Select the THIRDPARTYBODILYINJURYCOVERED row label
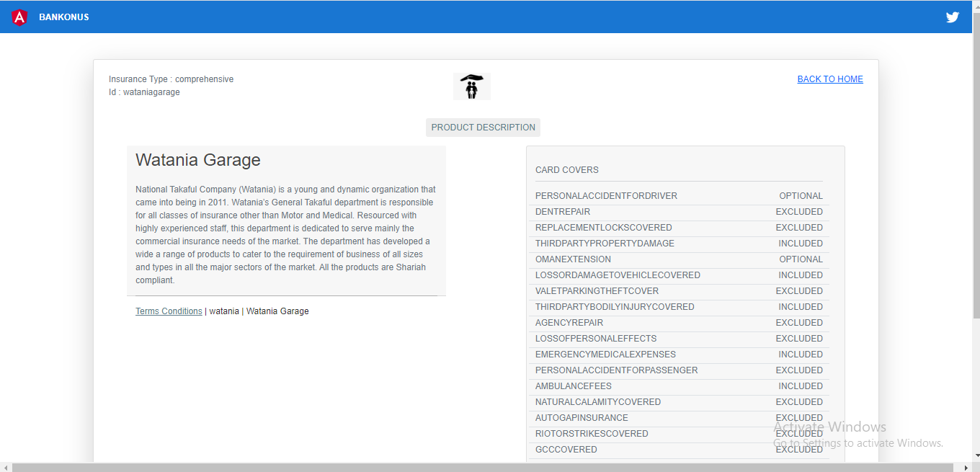The width and height of the screenshot is (980, 472). [x=615, y=307]
